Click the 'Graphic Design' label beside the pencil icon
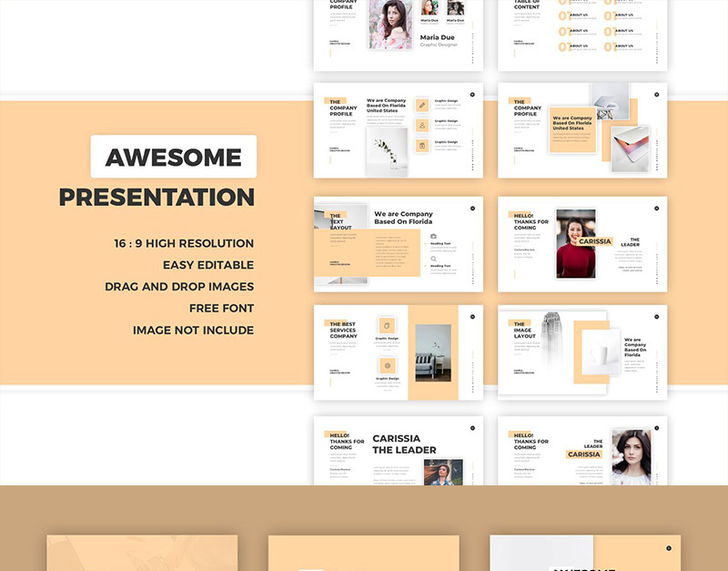 [x=446, y=101]
